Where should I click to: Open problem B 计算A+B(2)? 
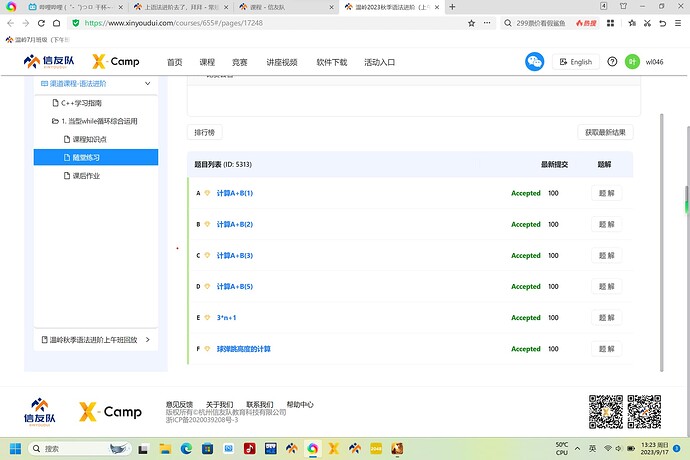(x=235, y=224)
